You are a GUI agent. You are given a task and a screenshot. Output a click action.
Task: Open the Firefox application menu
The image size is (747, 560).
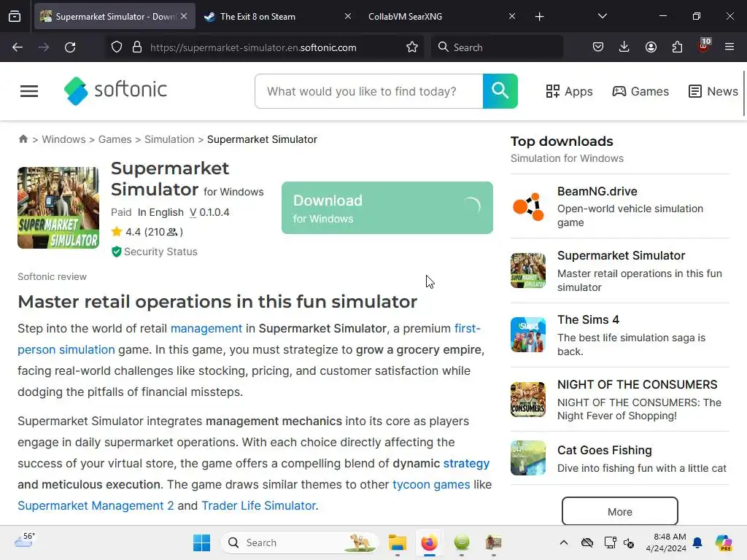click(x=729, y=47)
